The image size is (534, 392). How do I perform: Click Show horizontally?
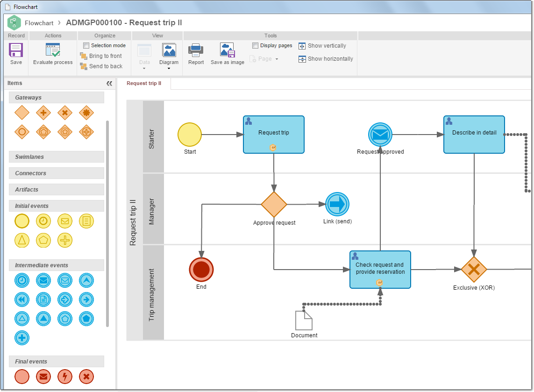(326, 59)
